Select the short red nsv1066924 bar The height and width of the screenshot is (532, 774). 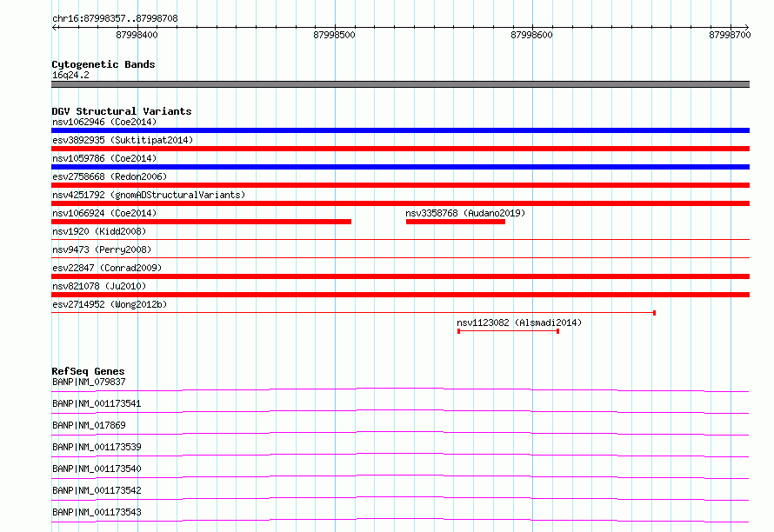tap(202, 222)
